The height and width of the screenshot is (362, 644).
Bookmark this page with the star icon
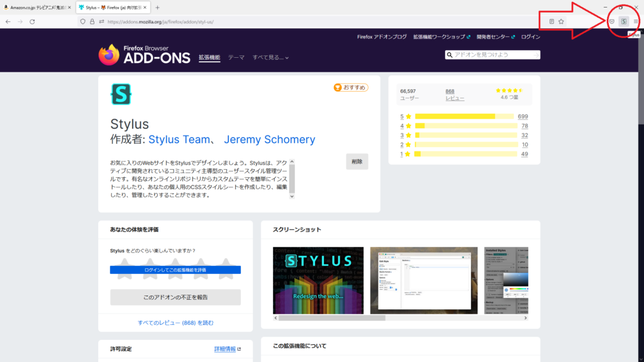coord(561,21)
